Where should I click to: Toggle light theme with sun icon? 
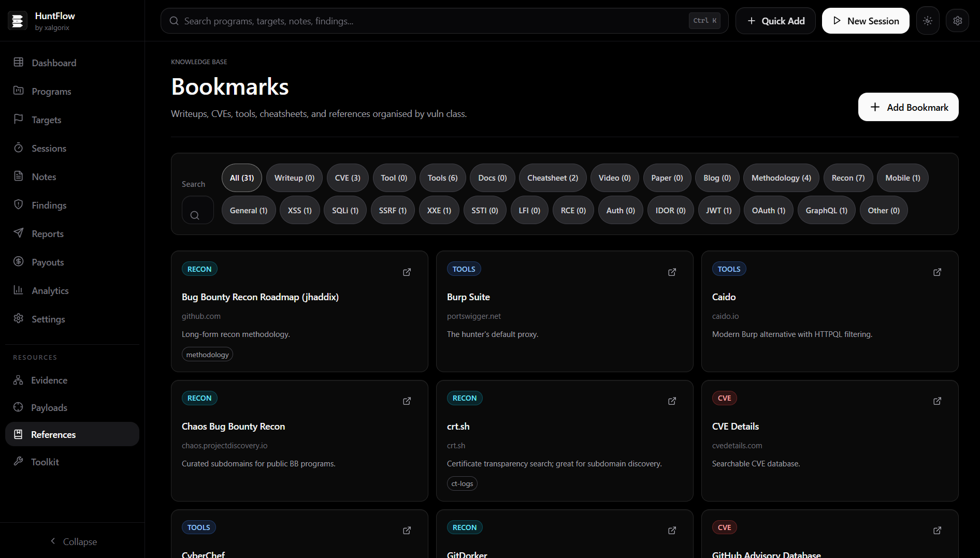pos(928,21)
